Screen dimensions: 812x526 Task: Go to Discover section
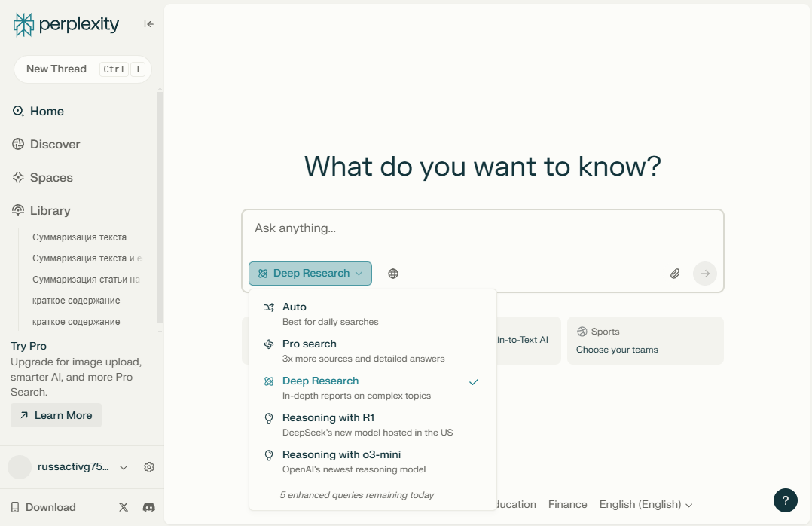(46, 144)
